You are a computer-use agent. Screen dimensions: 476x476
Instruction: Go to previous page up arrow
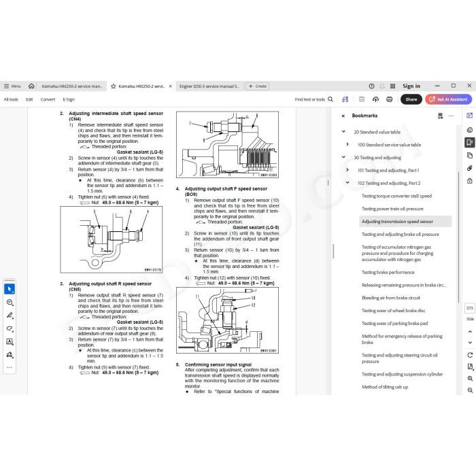pos(470,332)
